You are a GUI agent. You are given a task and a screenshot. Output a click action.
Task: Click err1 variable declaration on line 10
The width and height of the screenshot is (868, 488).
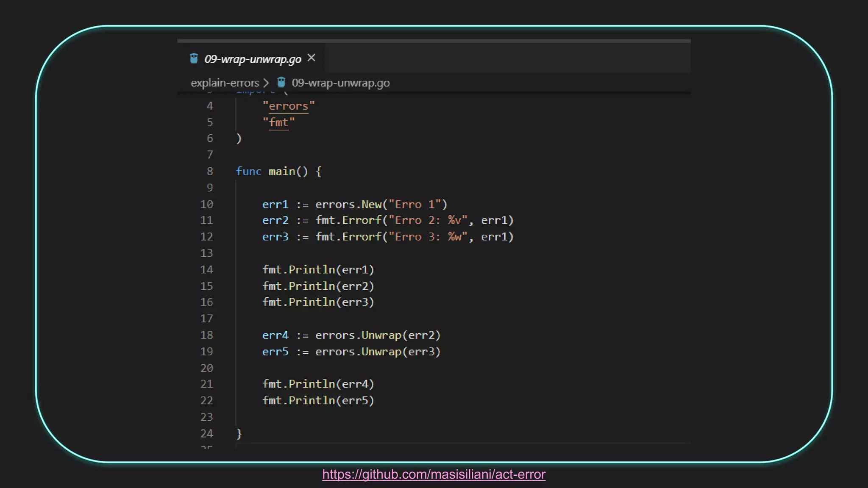click(x=275, y=204)
